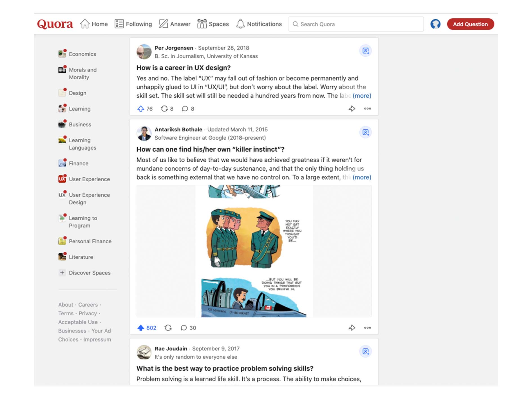Open Notifications bell

[x=259, y=24]
